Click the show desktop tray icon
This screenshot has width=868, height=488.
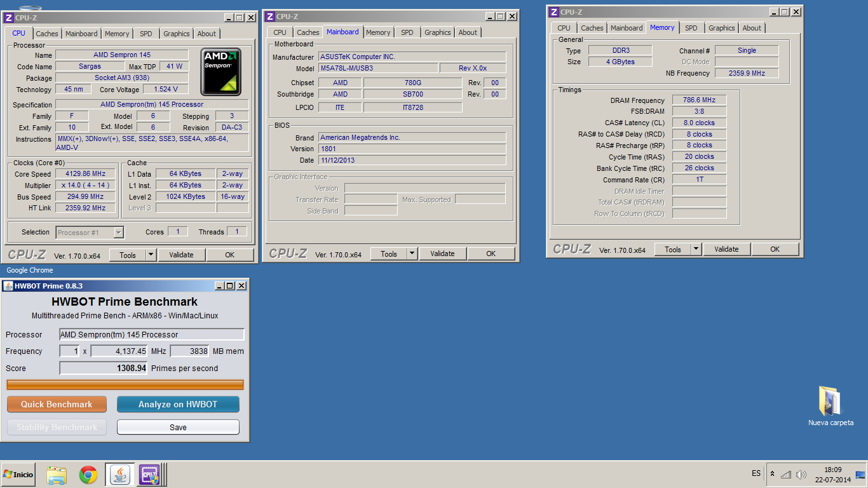860,475
